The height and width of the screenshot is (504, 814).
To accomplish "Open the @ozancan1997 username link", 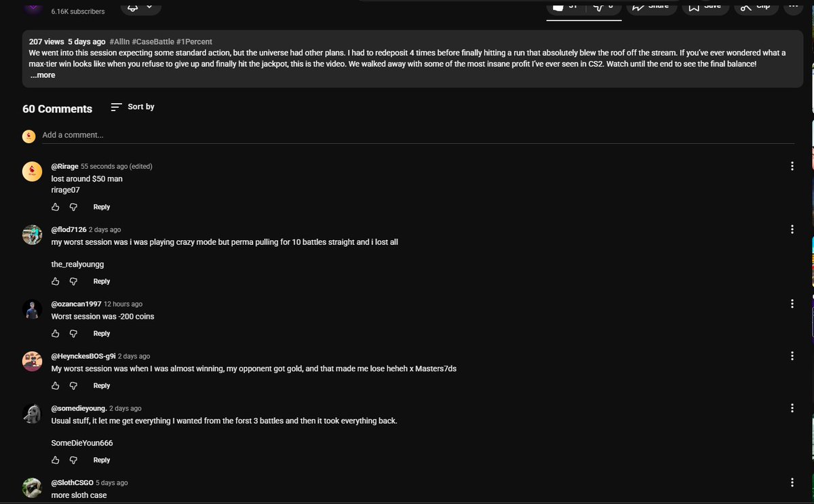I will pos(76,304).
